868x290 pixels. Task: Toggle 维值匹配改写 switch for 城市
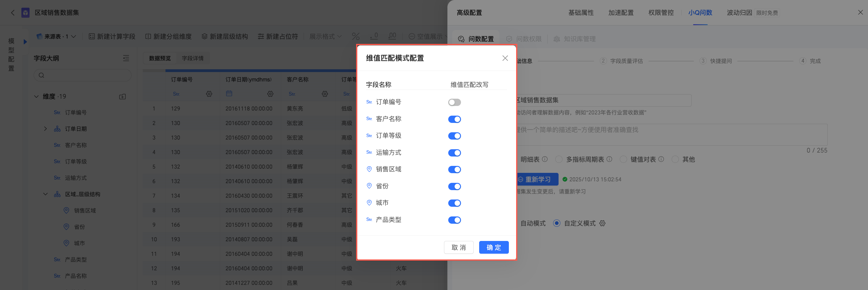point(454,203)
